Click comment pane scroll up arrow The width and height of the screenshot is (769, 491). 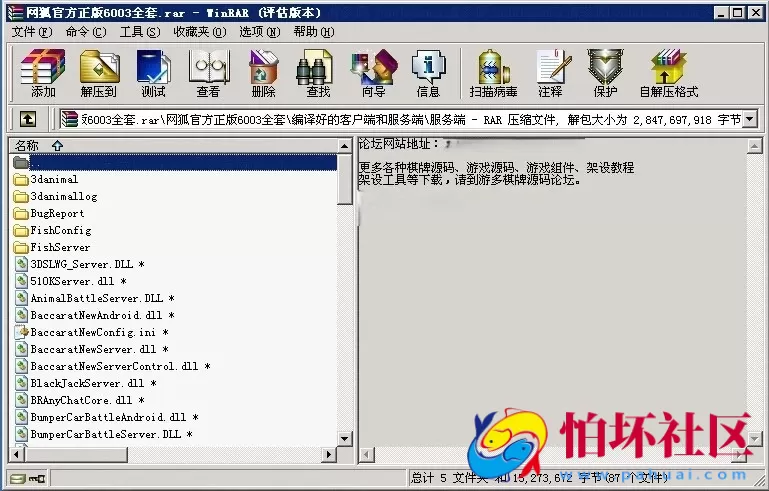754,146
